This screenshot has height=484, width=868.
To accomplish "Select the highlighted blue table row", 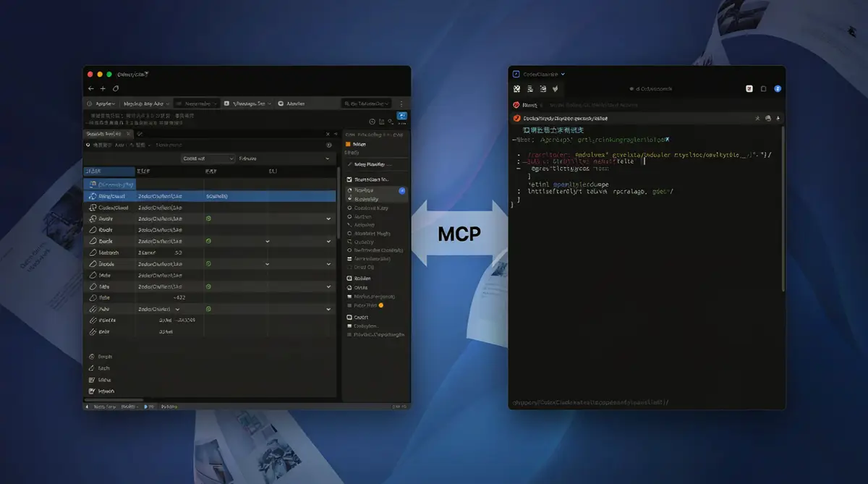I will click(x=210, y=196).
